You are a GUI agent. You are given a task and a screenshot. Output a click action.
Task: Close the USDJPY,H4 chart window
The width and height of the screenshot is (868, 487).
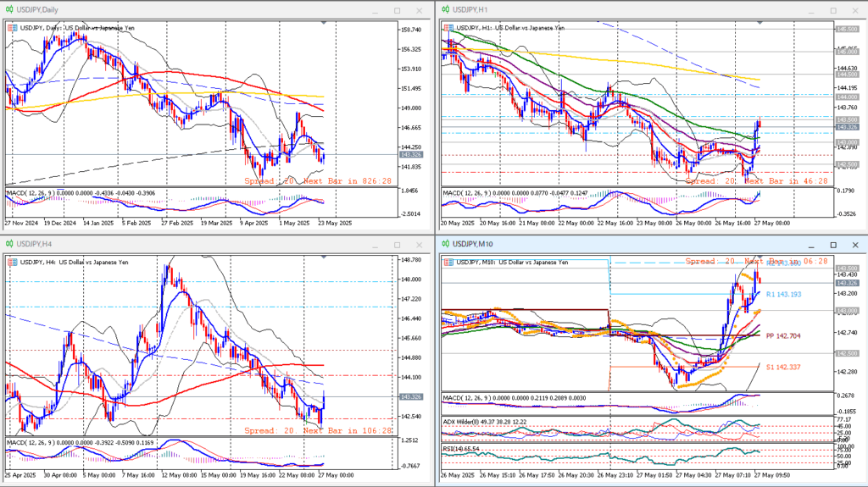(x=419, y=245)
